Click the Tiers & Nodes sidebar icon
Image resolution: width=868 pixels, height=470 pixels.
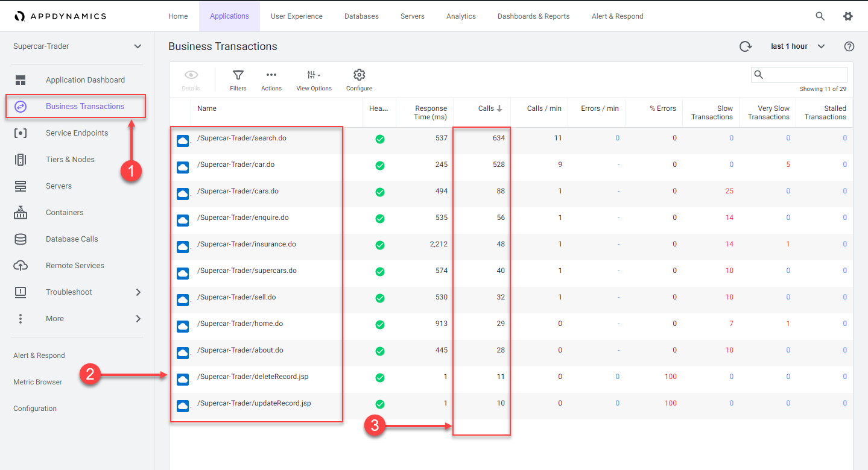click(x=21, y=160)
